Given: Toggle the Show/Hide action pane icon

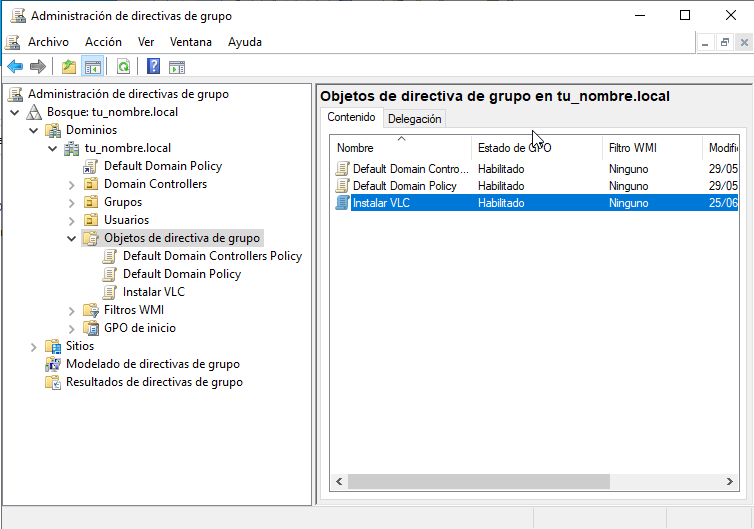Looking at the screenshot, I should 177,67.
